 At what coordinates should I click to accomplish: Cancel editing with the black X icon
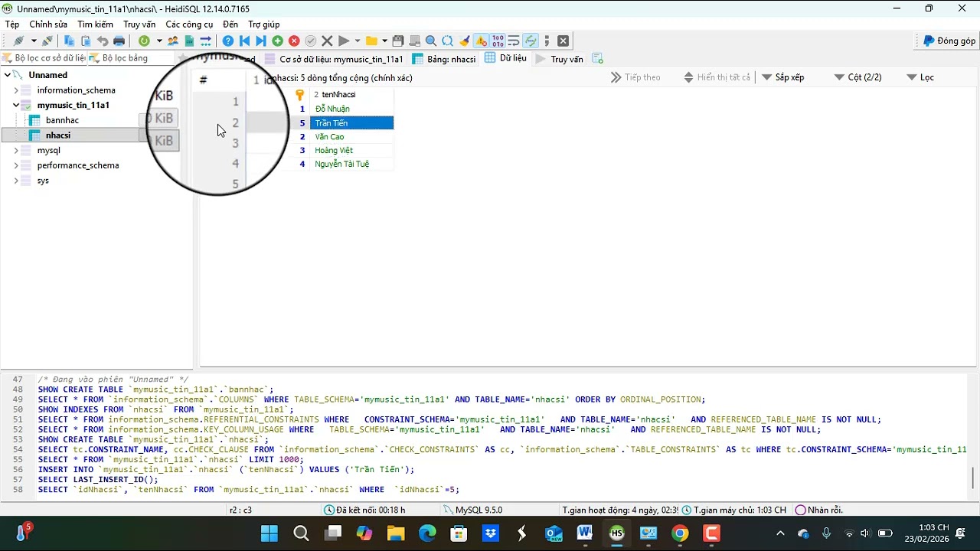click(327, 41)
